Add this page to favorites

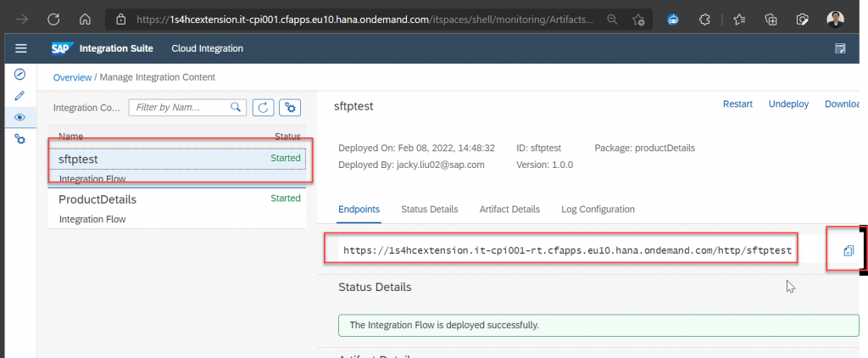point(638,20)
